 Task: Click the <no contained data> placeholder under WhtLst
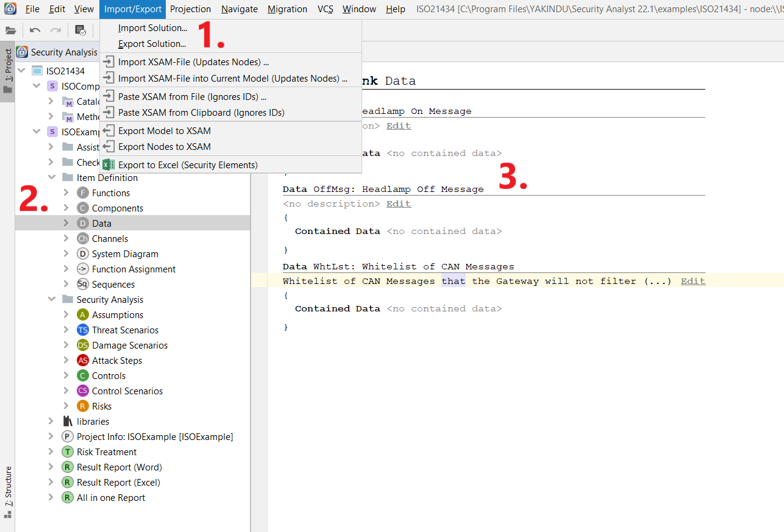click(444, 308)
